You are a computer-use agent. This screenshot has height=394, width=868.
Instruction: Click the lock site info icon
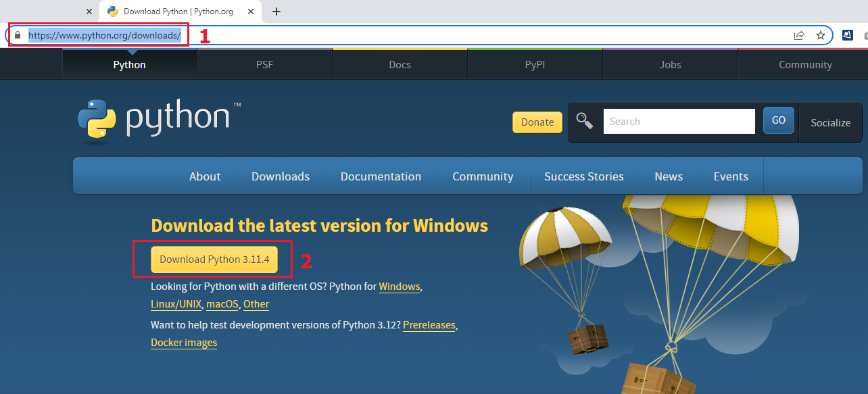coord(18,35)
